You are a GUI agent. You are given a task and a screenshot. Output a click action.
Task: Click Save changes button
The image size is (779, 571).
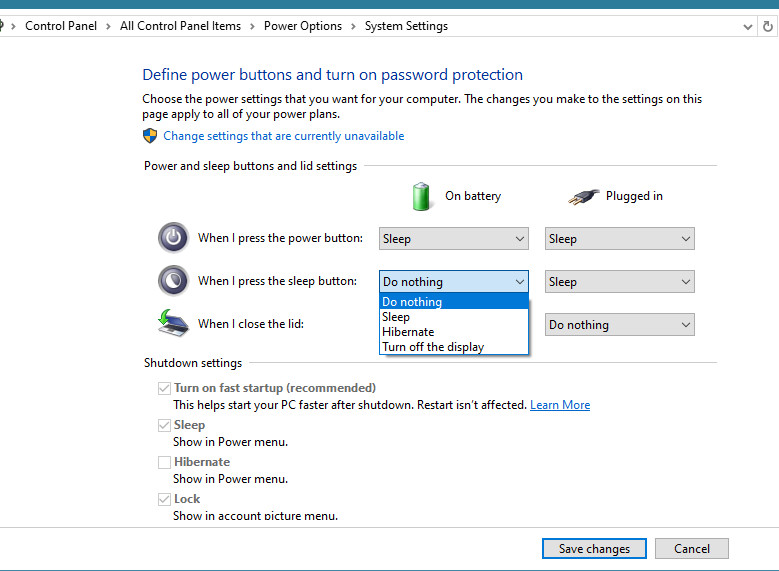(x=594, y=549)
